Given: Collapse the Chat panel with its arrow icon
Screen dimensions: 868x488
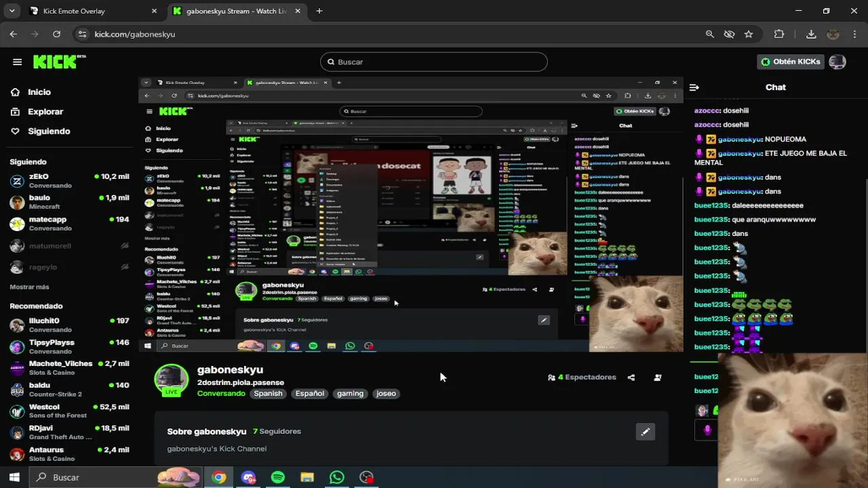Looking at the screenshot, I should point(694,87).
